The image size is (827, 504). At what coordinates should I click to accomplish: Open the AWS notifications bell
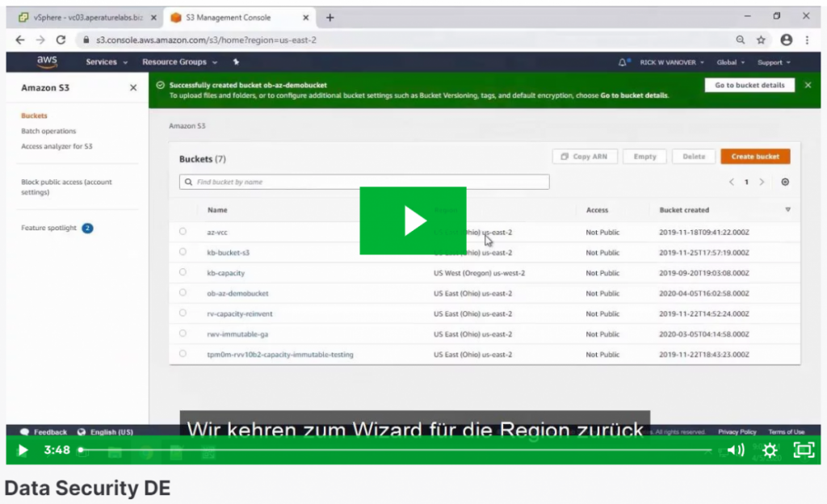pyautogui.click(x=623, y=62)
